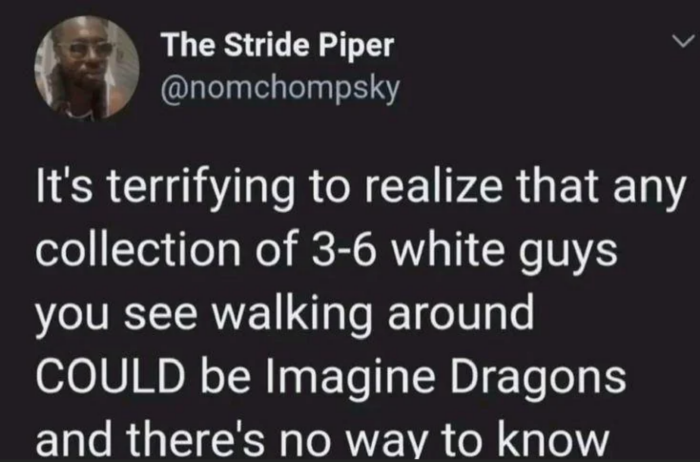Click the phrase "walking around"
Screen dimensions: 700x462
click(372, 314)
